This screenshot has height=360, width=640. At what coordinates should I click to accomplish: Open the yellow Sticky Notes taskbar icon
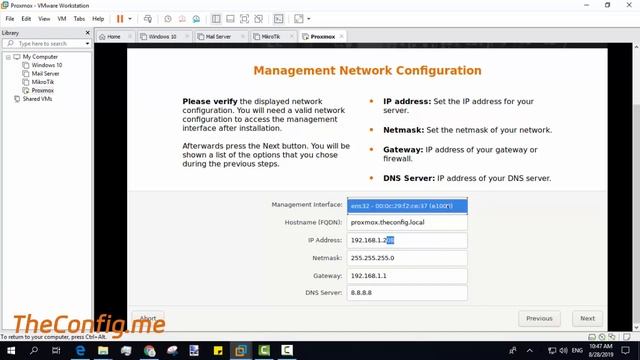click(218, 351)
